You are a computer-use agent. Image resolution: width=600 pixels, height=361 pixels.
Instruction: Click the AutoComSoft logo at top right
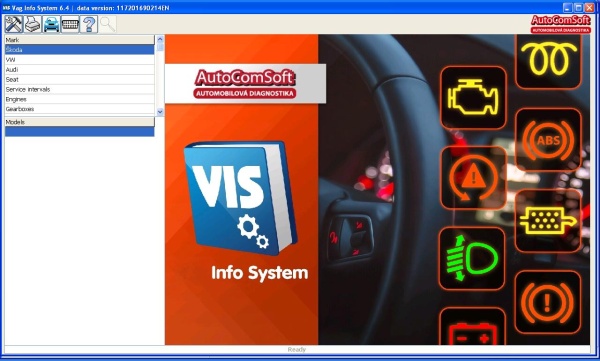click(x=561, y=24)
